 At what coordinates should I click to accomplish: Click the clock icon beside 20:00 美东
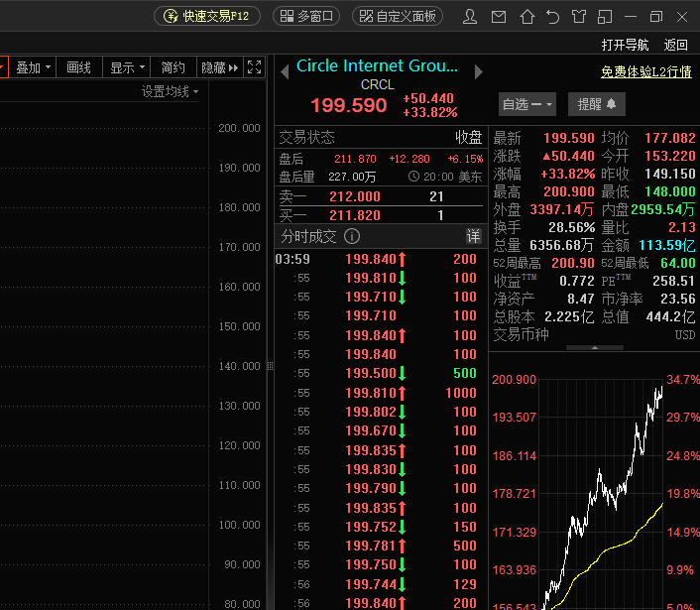click(x=413, y=177)
